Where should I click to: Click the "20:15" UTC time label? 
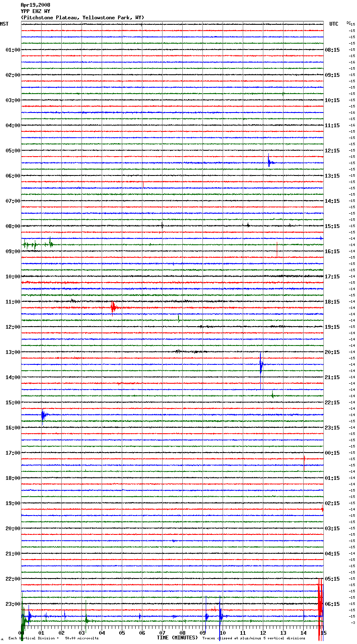[x=332, y=352]
